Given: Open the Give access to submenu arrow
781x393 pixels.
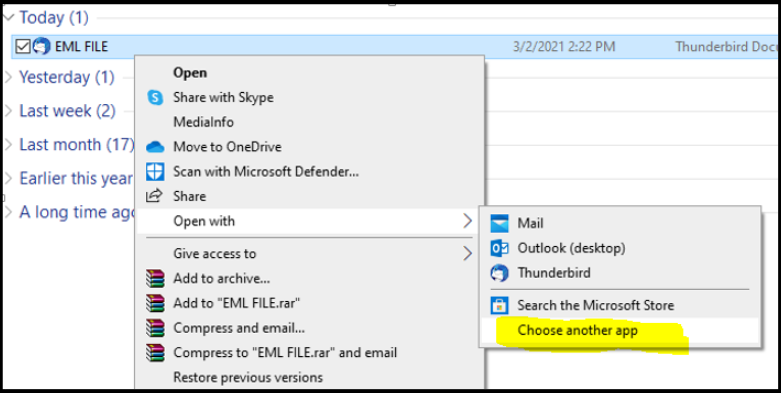Looking at the screenshot, I should pos(467,254).
